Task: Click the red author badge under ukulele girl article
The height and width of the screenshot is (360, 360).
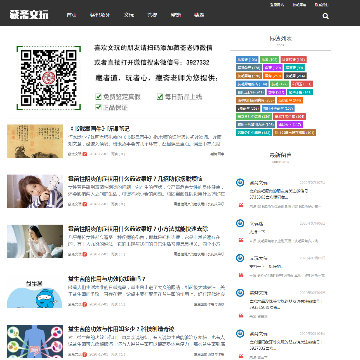Action: click(x=85, y=204)
